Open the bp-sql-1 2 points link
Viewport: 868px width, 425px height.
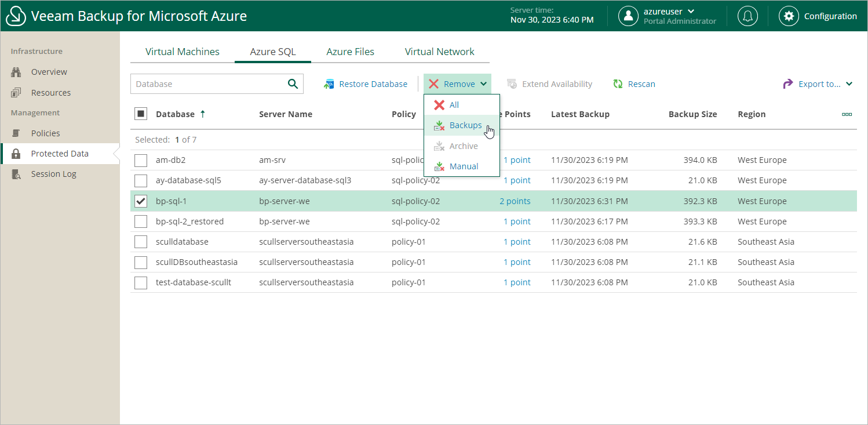tap(515, 201)
